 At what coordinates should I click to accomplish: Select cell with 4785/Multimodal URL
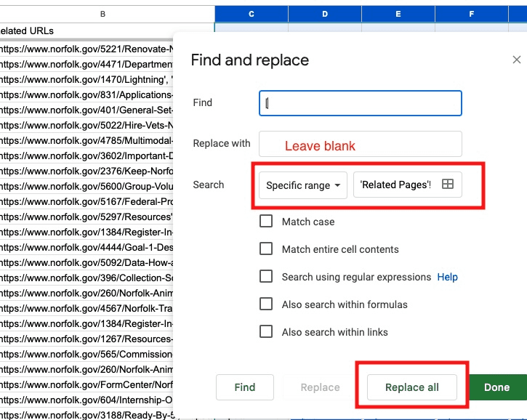point(87,140)
